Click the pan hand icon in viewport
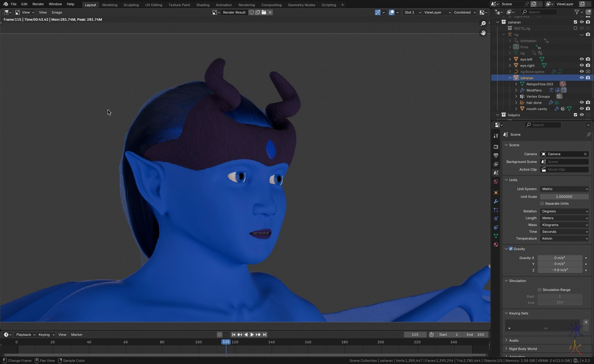 483,32
